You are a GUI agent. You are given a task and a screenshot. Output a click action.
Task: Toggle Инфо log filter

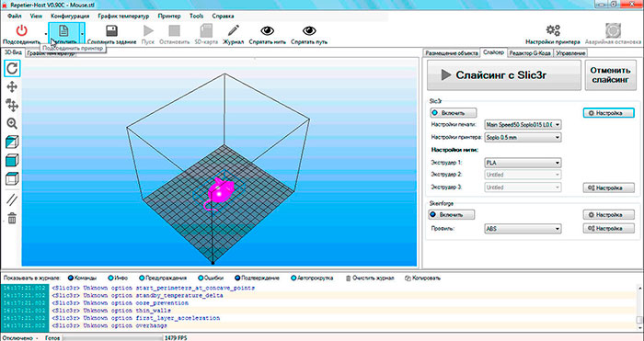pos(118,278)
